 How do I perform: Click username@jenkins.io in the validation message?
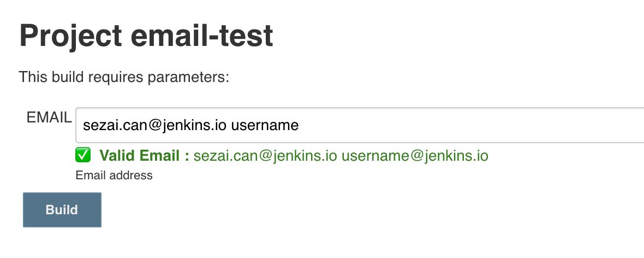pos(415,156)
